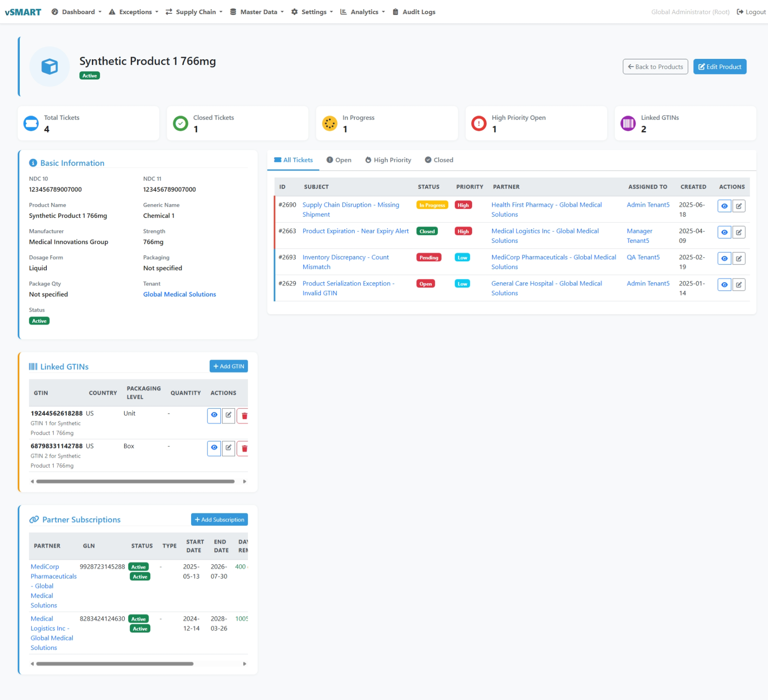The image size is (768, 700).
Task: Edit GTIN 19244562618288 entry
Action: point(229,415)
